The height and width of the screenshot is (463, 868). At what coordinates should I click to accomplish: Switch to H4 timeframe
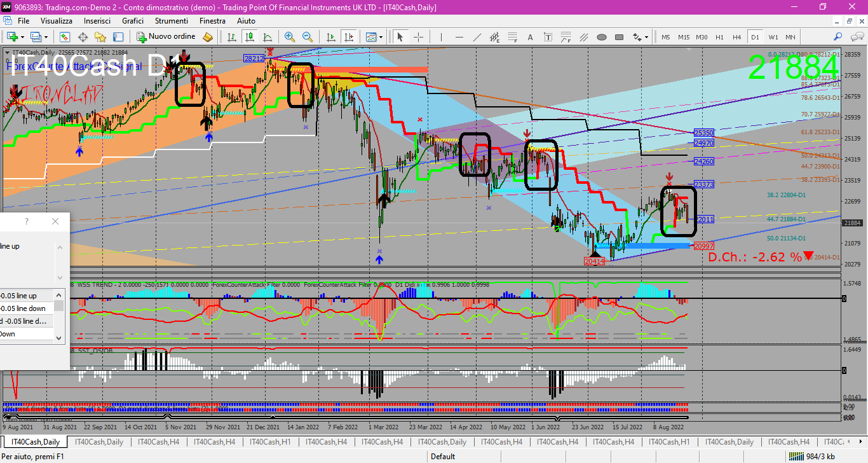coord(737,37)
